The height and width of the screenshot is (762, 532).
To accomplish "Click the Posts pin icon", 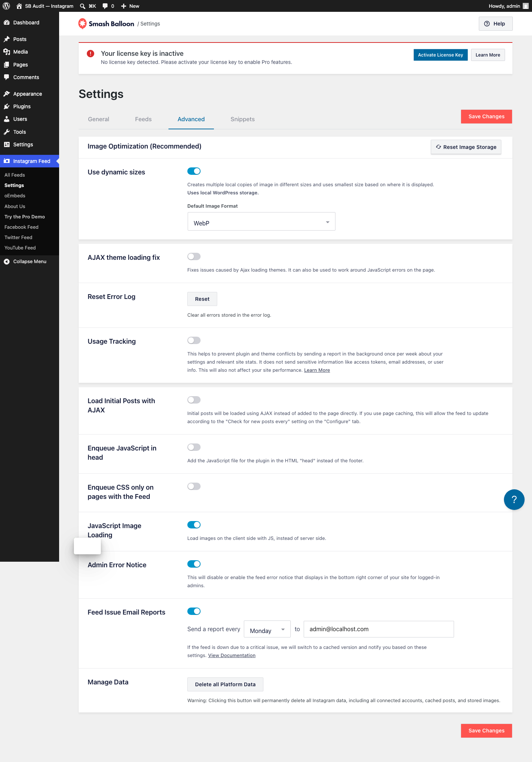I will (x=7, y=39).
